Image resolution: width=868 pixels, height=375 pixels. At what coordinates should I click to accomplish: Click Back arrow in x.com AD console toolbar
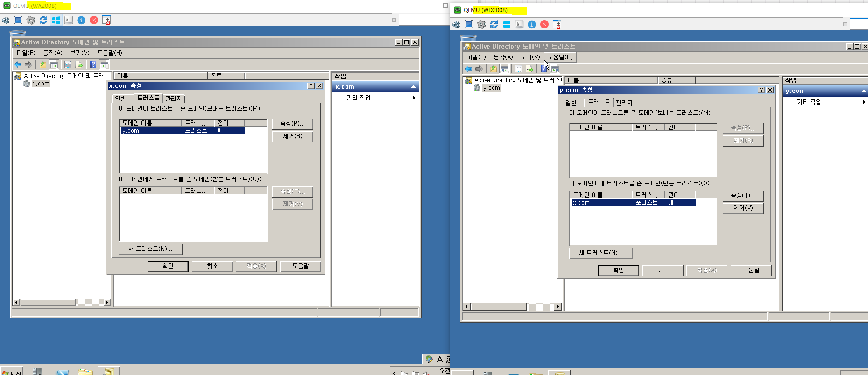pyautogui.click(x=18, y=64)
